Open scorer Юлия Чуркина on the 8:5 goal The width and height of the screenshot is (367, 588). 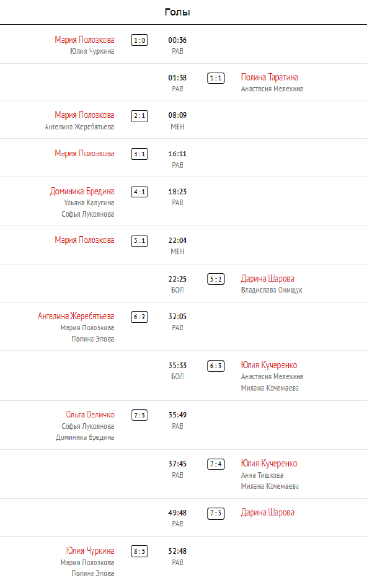click(90, 551)
